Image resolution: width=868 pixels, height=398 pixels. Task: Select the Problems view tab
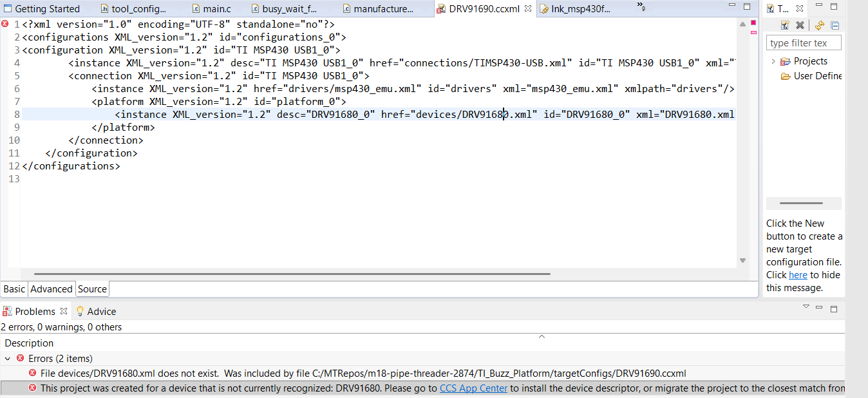coord(35,312)
